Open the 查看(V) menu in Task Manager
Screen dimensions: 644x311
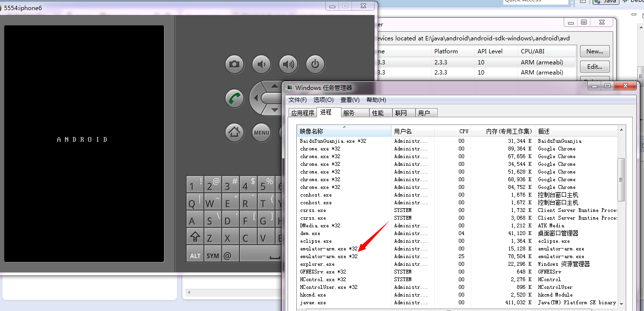(350, 100)
